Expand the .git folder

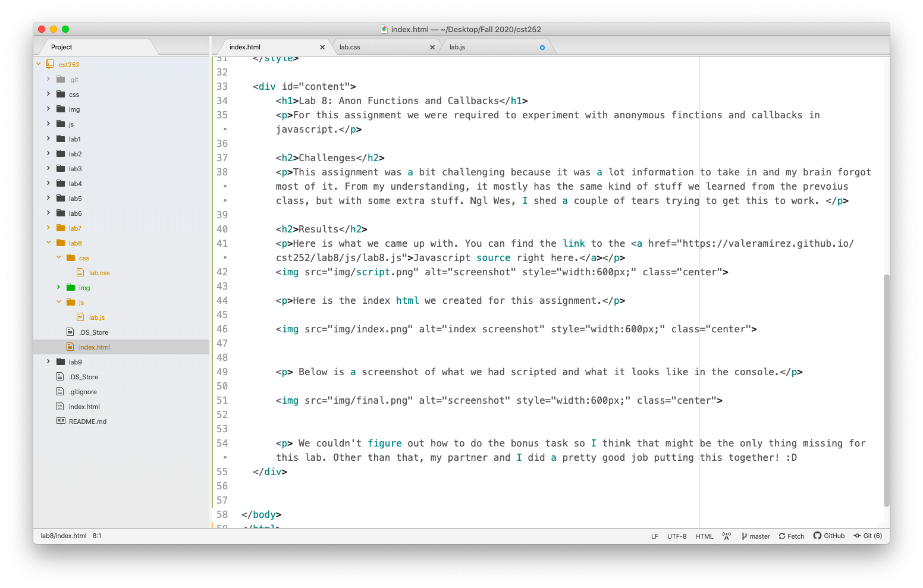[x=48, y=79]
